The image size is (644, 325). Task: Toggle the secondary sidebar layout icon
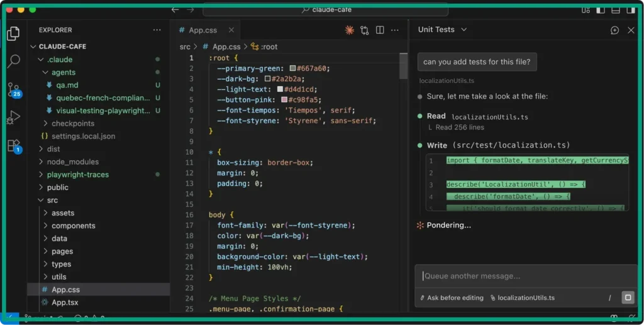631,10
